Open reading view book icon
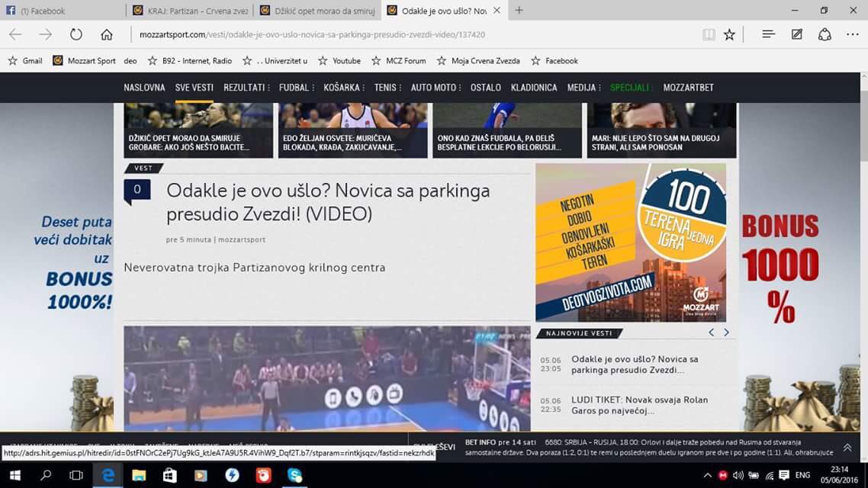868x488 pixels. [x=709, y=34]
